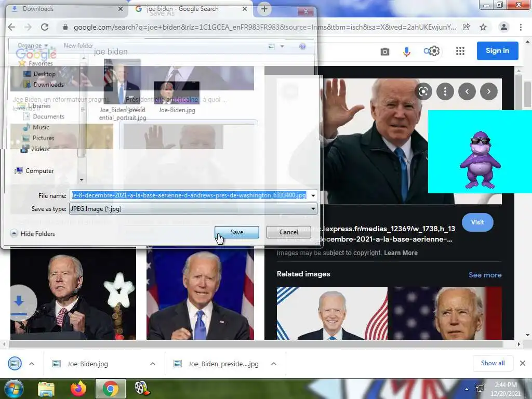Launch Firefox from the taskbar
Image resolution: width=532 pixels, height=399 pixels.
click(x=78, y=389)
